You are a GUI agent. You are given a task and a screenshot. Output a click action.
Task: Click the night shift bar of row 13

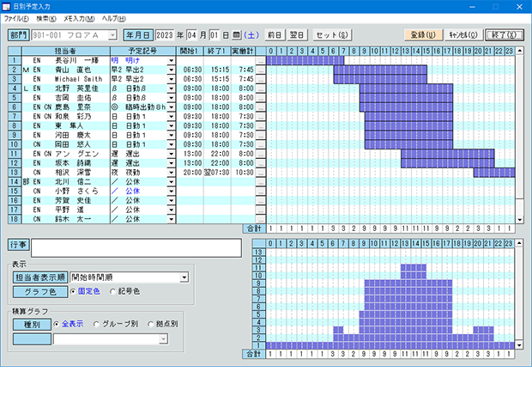pos(494,173)
